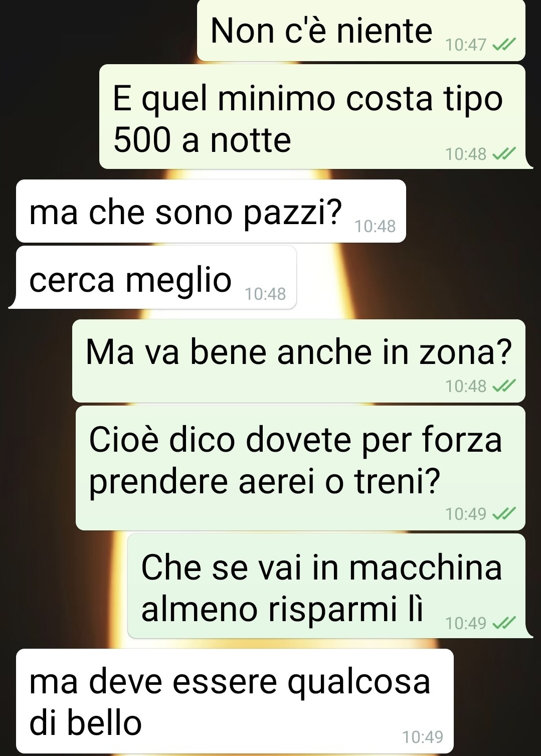
Task: Tap the 10:48 timestamp beside 'ma che sono pazzi?'
Action: [x=375, y=227]
